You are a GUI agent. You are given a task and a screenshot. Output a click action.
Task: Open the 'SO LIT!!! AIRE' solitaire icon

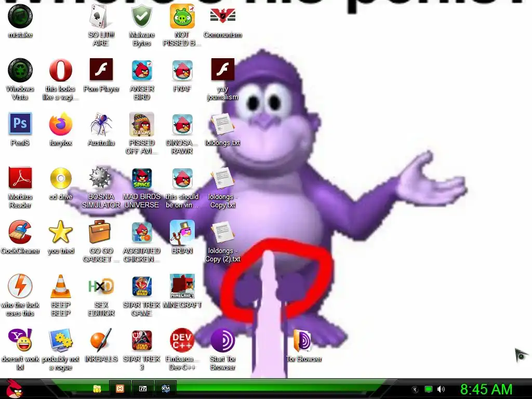tap(101, 16)
